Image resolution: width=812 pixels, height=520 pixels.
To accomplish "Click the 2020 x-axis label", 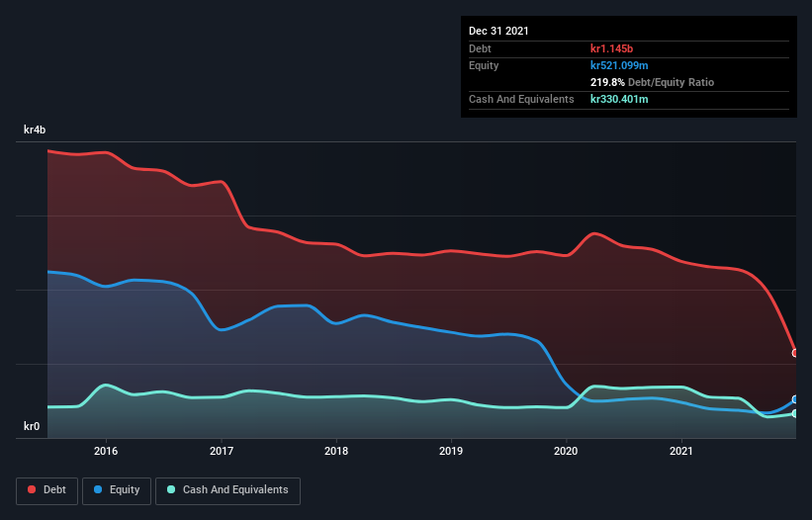I will 566,451.
